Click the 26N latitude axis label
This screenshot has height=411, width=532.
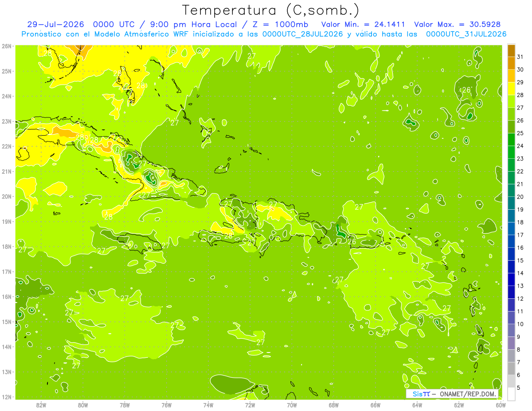point(6,46)
